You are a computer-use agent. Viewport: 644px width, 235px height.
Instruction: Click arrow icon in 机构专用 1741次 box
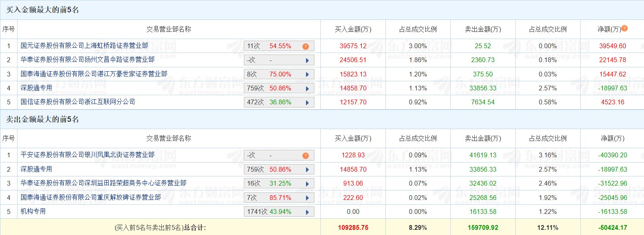point(307,212)
